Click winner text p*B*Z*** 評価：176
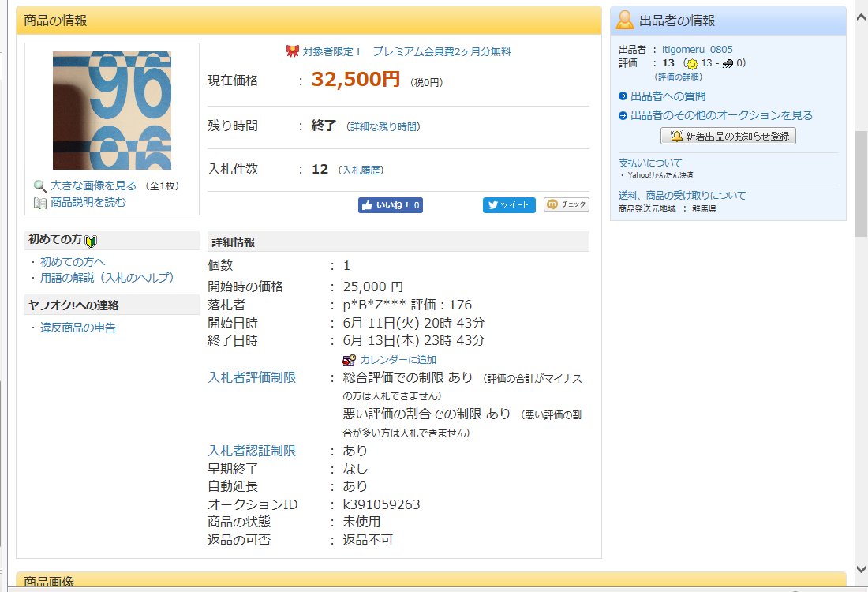 point(407,305)
